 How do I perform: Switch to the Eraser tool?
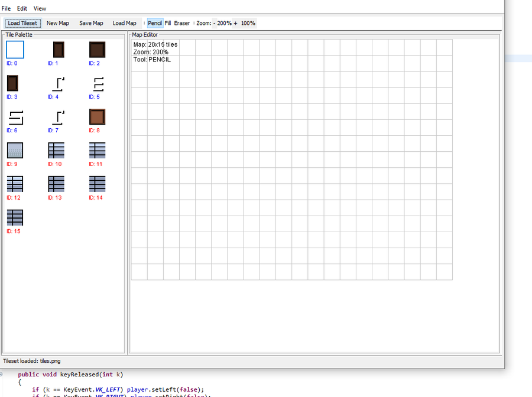[x=182, y=23]
